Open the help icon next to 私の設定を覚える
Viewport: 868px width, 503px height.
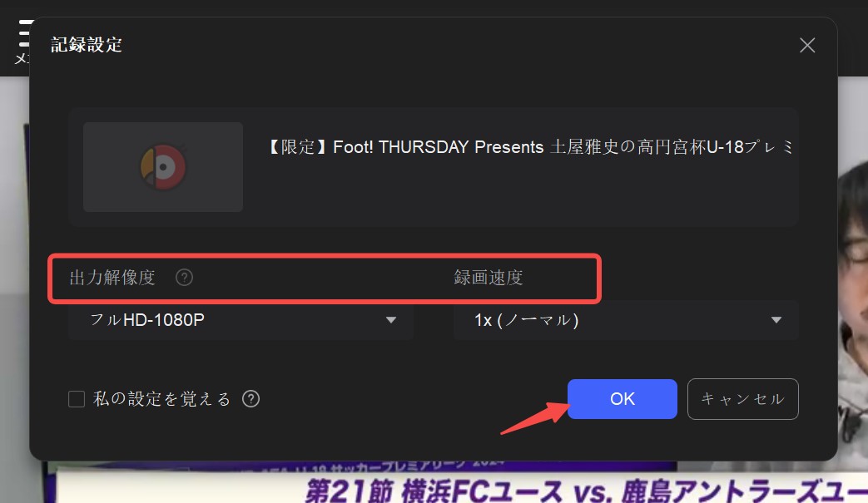[250, 399]
